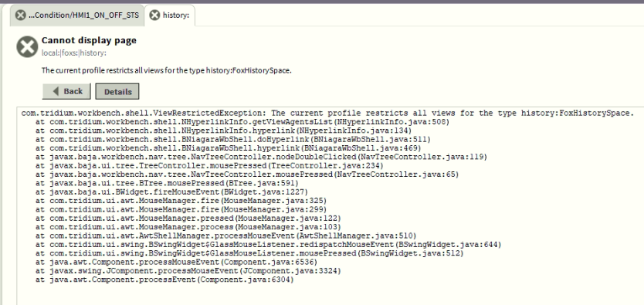Image resolution: width=644 pixels, height=305 pixels.
Task: Click the BNiagaraWbShell.java:469 trace line
Action: (229, 148)
